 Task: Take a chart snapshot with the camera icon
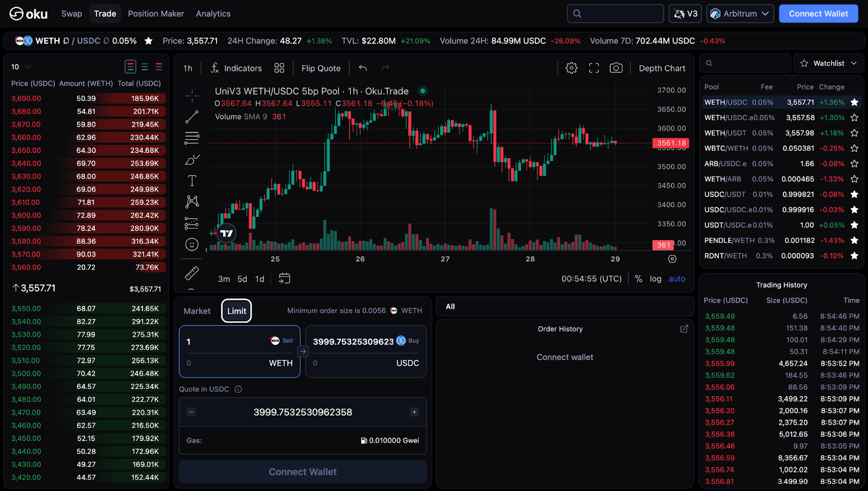click(x=616, y=68)
